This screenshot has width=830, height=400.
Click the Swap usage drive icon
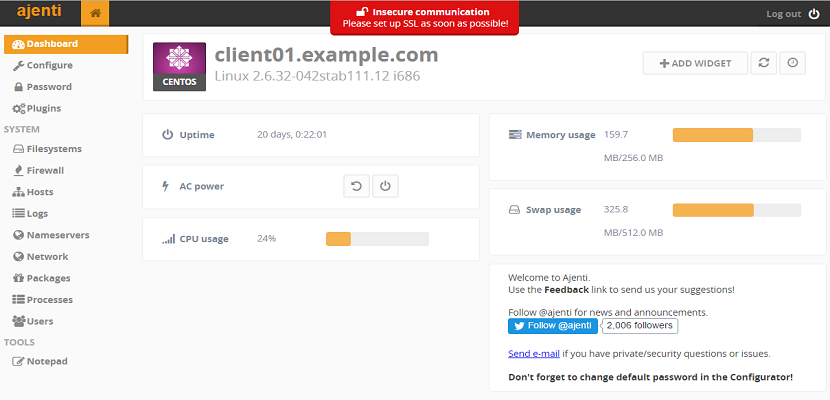pos(515,210)
